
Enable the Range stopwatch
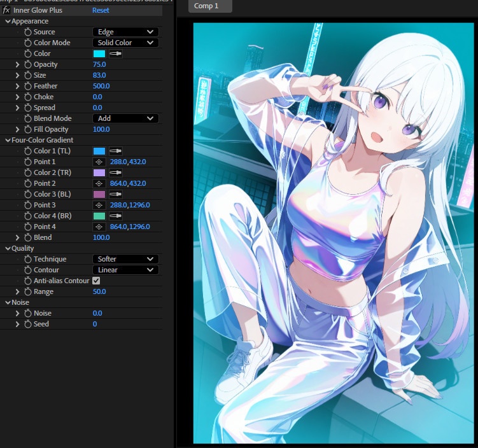pos(28,291)
